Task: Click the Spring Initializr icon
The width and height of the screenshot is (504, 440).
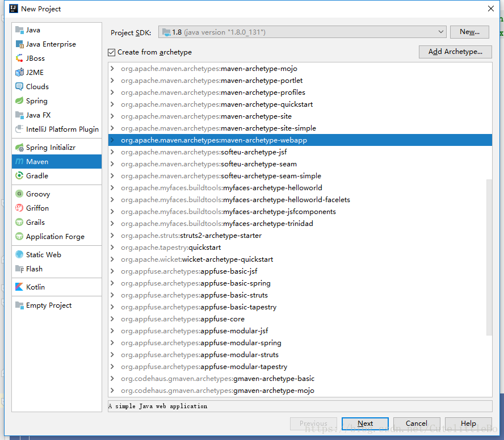Action: click(x=19, y=147)
